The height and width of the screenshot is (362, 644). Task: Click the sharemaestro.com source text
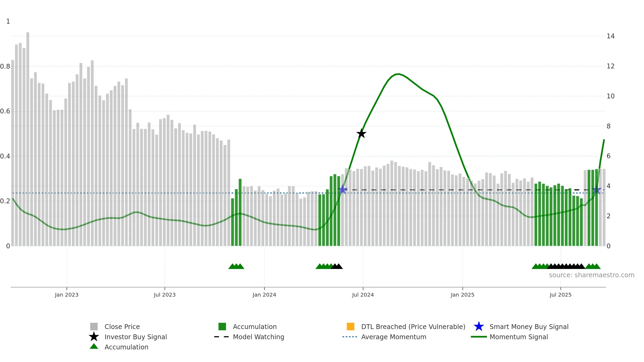click(592, 275)
